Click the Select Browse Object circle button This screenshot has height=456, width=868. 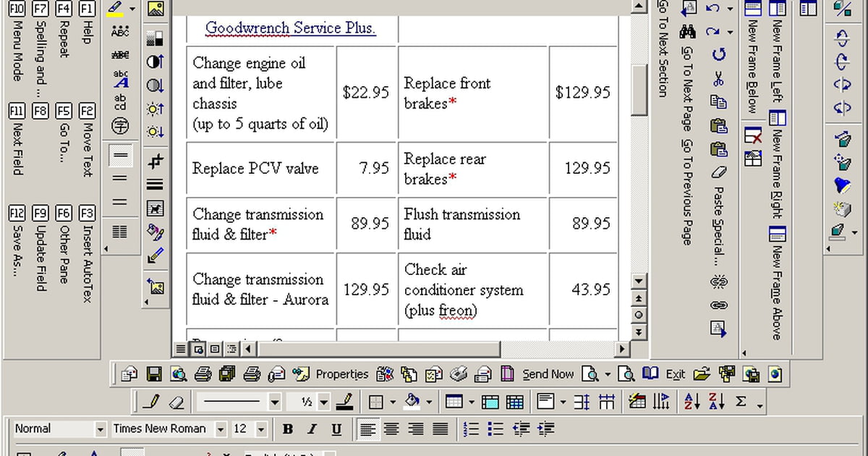[639, 315]
